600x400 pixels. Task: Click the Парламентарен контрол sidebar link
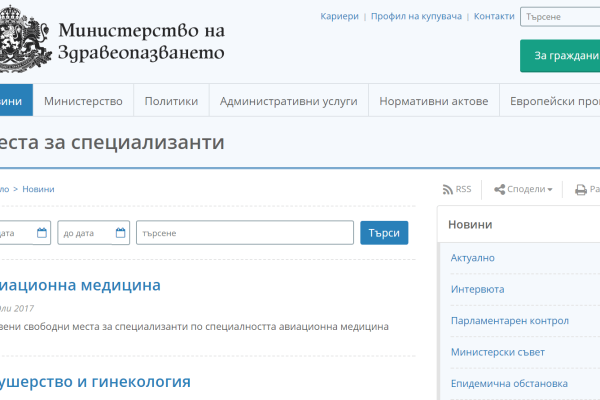click(x=510, y=321)
